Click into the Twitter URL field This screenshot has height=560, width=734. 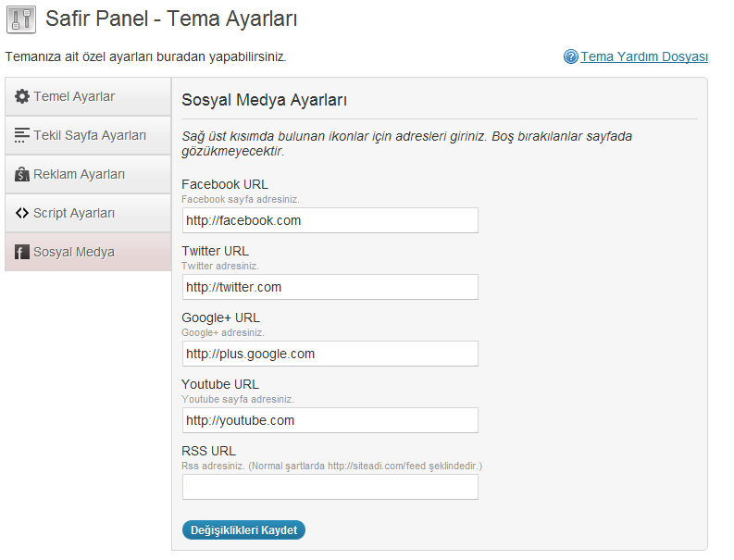(x=330, y=287)
